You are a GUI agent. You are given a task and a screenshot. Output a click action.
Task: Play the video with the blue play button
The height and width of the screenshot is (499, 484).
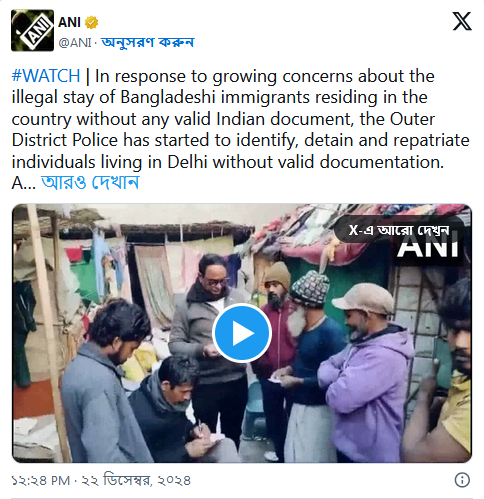coord(242,333)
